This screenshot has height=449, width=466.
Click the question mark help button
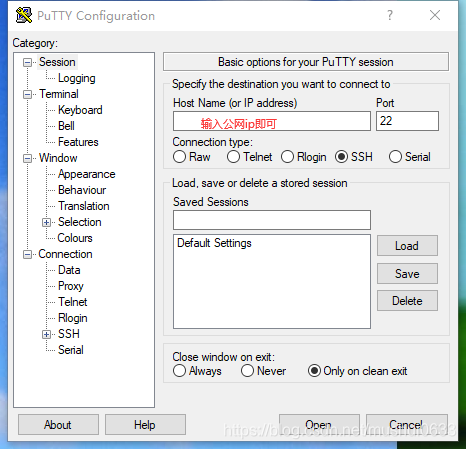pos(390,15)
